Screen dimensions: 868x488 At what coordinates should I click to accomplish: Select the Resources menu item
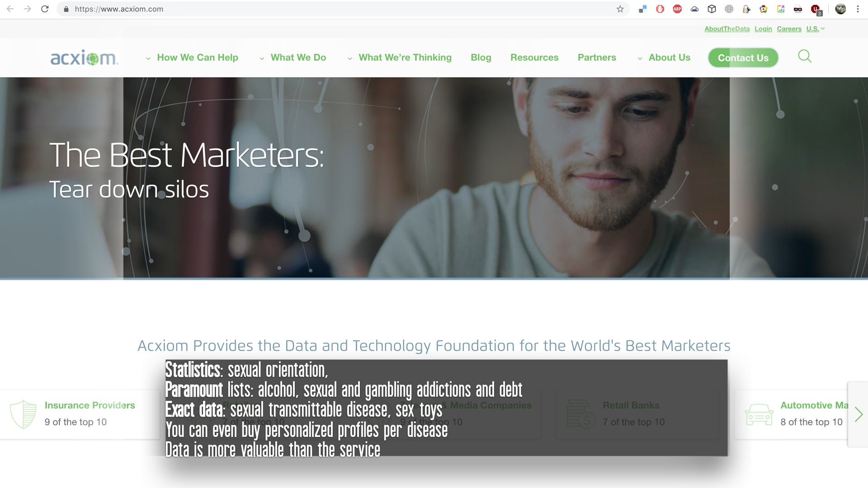(x=534, y=57)
